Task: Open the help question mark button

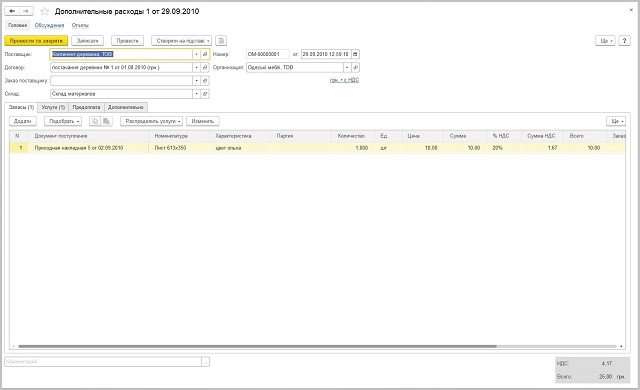Action: pyautogui.click(x=624, y=41)
